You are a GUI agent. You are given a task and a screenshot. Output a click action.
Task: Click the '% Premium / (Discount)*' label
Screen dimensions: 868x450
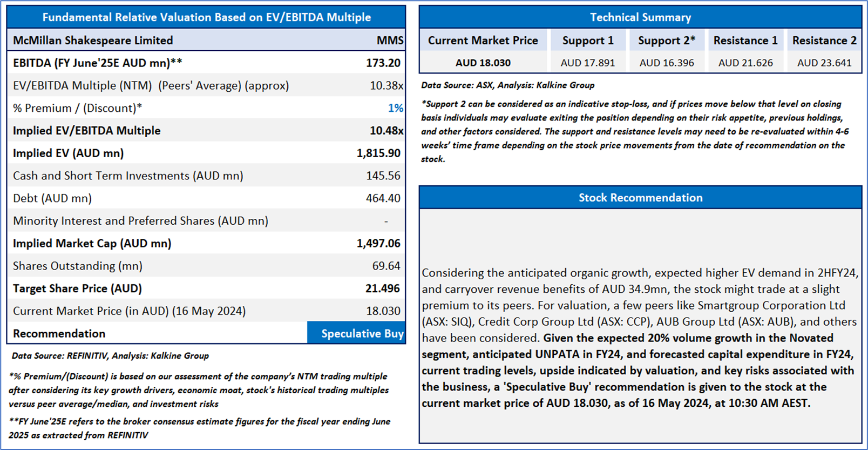tap(78, 108)
